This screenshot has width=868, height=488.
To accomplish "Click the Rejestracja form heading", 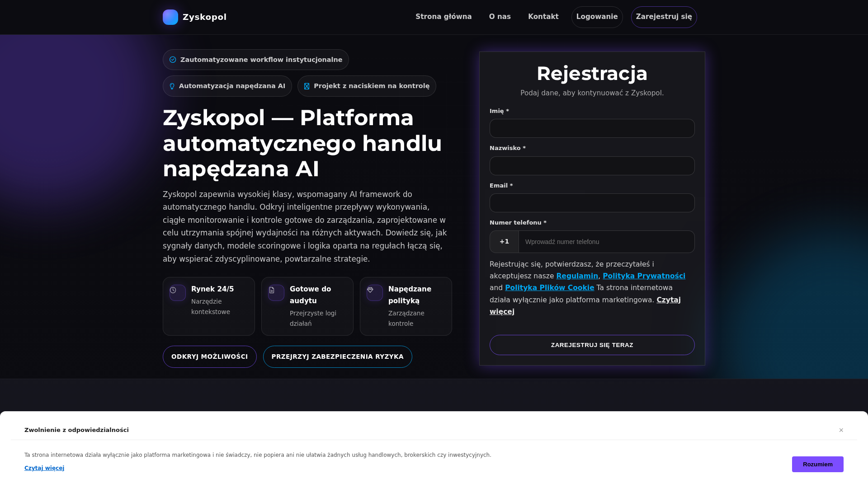I will click(592, 74).
